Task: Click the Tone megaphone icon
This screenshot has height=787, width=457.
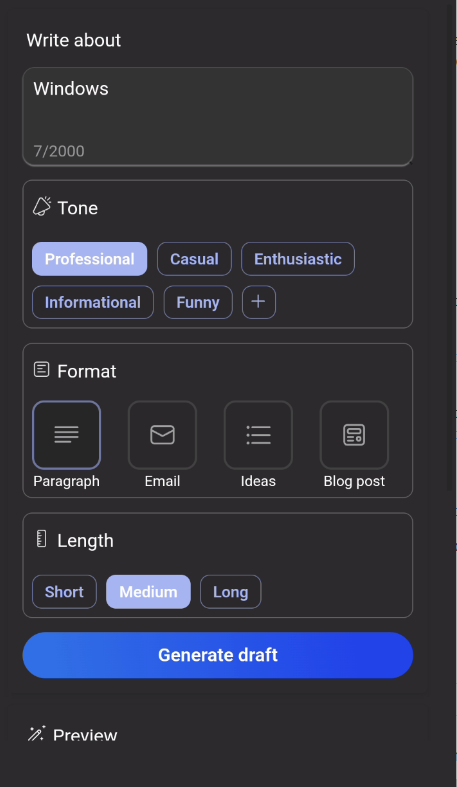Action: [42, 206]
